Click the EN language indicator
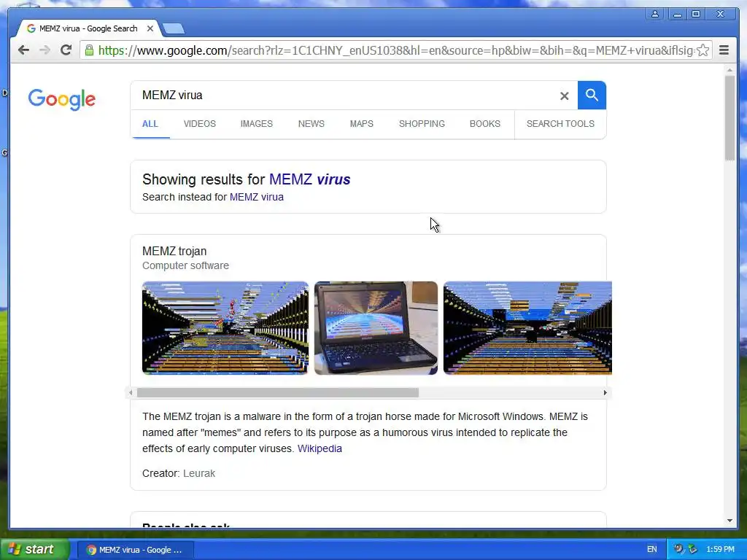 pyautogui.click(x=651, y=550)
